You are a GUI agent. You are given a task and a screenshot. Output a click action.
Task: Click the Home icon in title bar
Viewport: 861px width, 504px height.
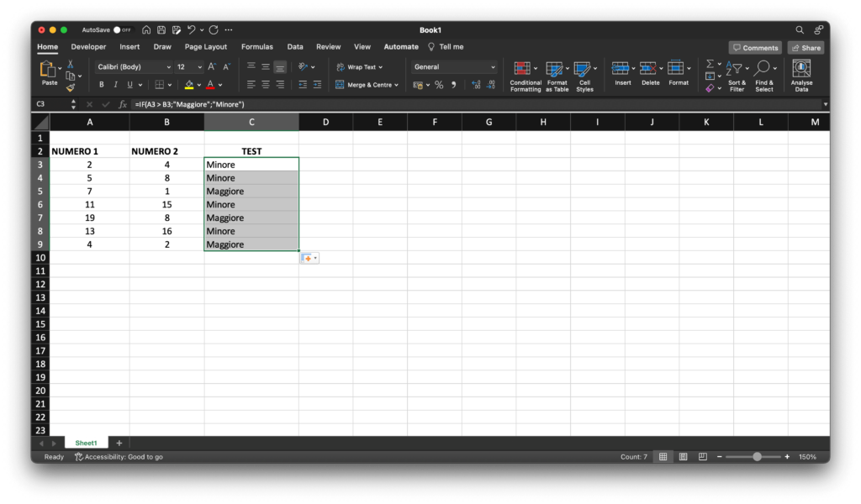(x=146, y=30)
